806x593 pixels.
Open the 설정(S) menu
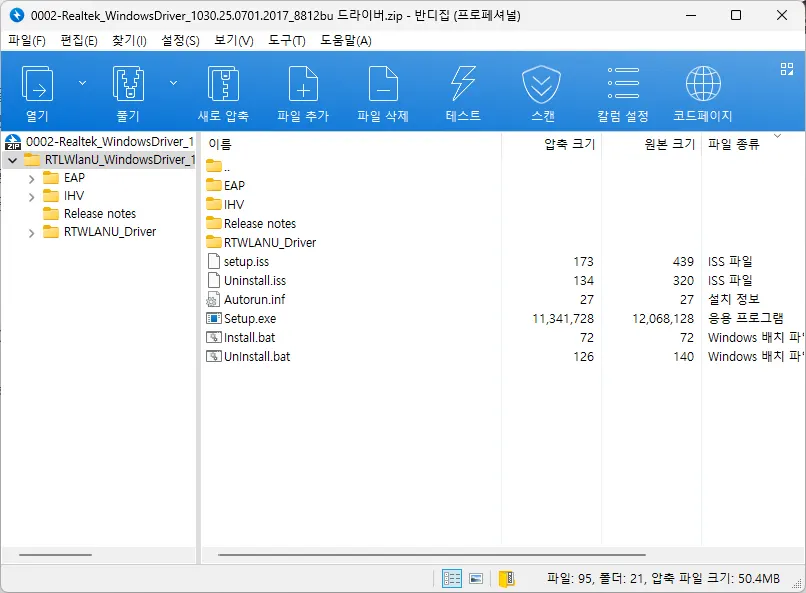[180, 41]
